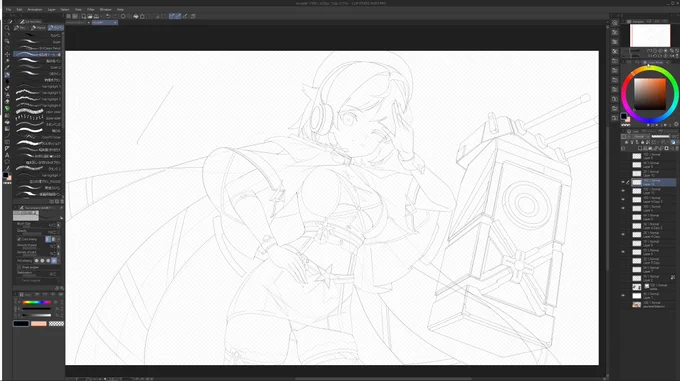Switch to the Pen sub tool group tab
Screen dimensions: 680x381
pyautogui.click(x=20, y=27)
